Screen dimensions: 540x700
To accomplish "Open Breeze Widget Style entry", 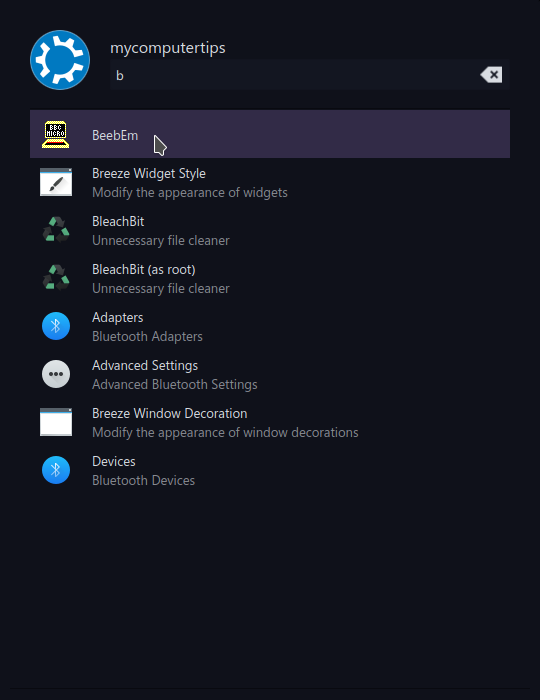I will point(270,182).
